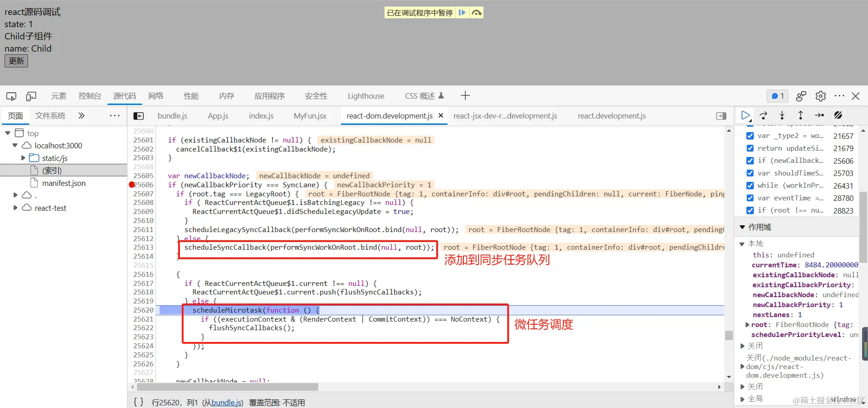Click the code editor horizontal scrollbar thumb

[227, 387]
